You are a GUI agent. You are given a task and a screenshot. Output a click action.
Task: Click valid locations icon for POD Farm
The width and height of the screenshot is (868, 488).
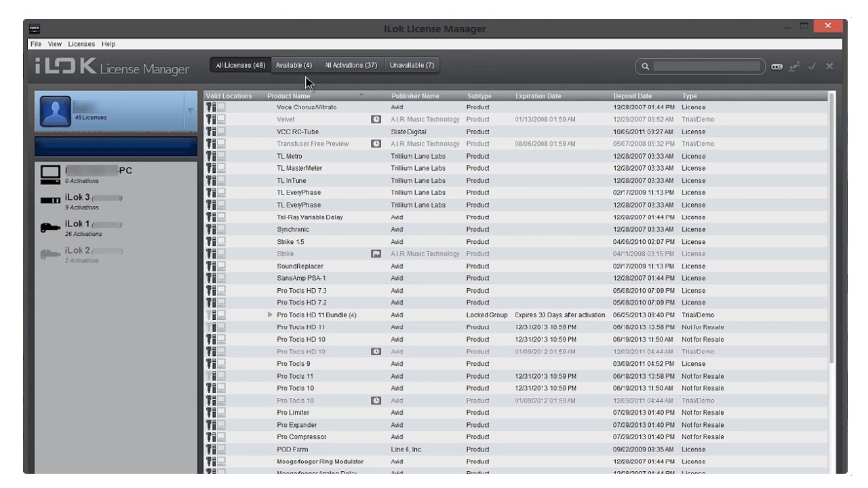click(x=216, y=449)
